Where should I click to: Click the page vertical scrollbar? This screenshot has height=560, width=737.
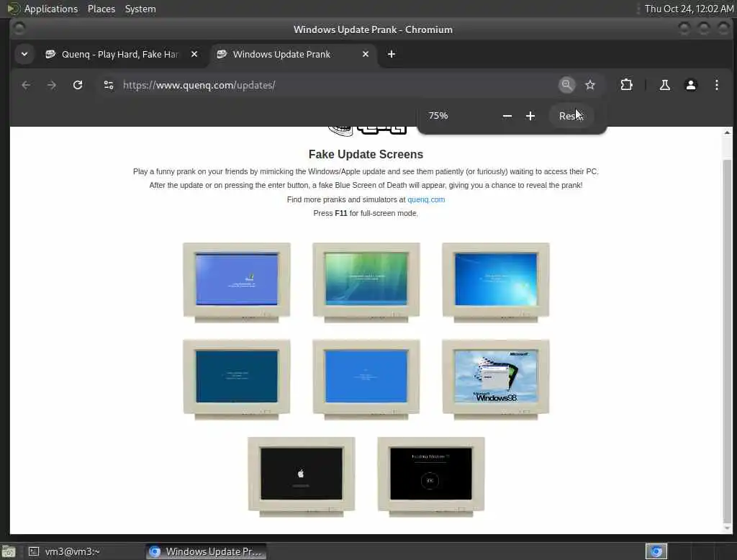(727, 341)
